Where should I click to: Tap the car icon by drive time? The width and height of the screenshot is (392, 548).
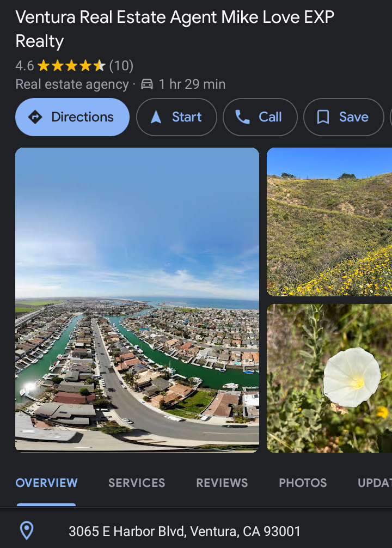coord(147,84)
